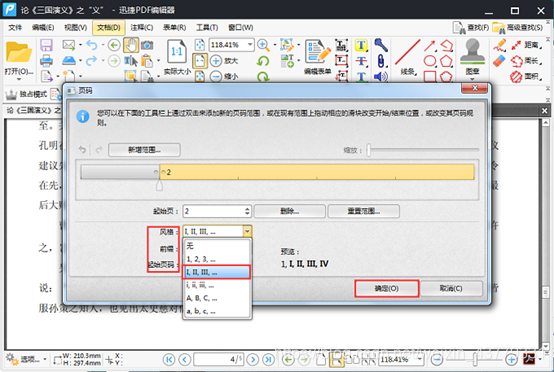Screen dimensions: 554x372
Task: Click the page number field in status bar
Action: [218, 360]
